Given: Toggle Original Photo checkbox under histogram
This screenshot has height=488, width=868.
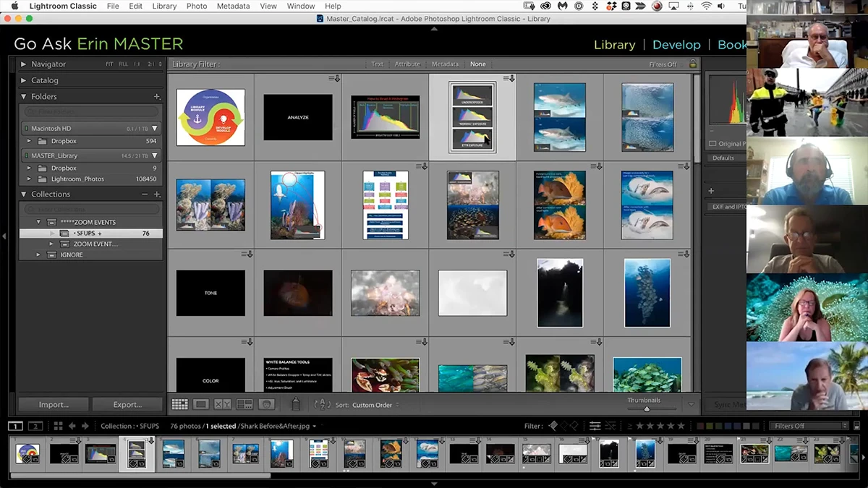Looking at the screenshot, I should coord(712,143).
